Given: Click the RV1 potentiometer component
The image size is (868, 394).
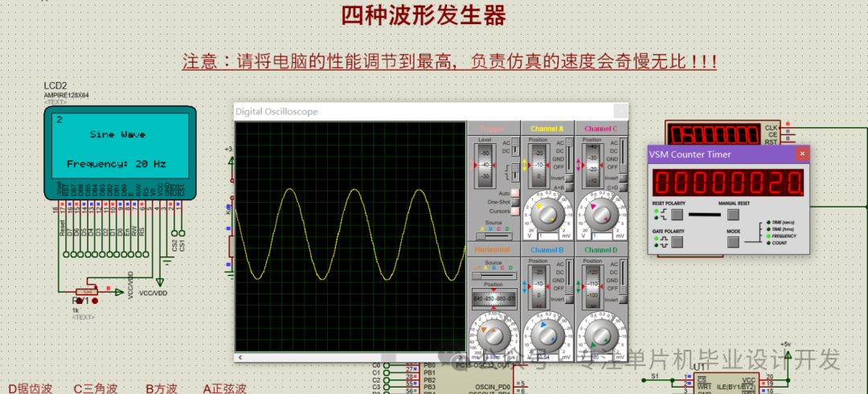Looking at the screenshot, I should point(86,291).
